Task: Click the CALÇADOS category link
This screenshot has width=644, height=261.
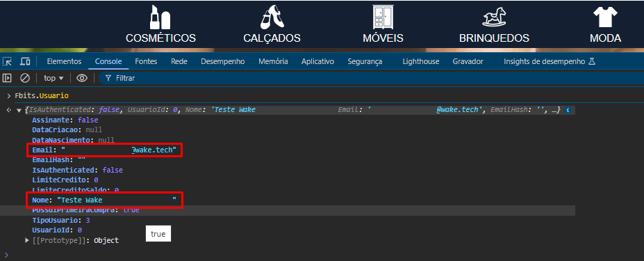Action: [x=272, y=38]
